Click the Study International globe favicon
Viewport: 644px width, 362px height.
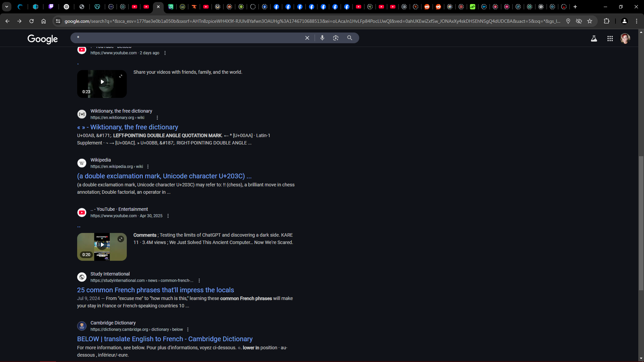[x=82, y=277]
